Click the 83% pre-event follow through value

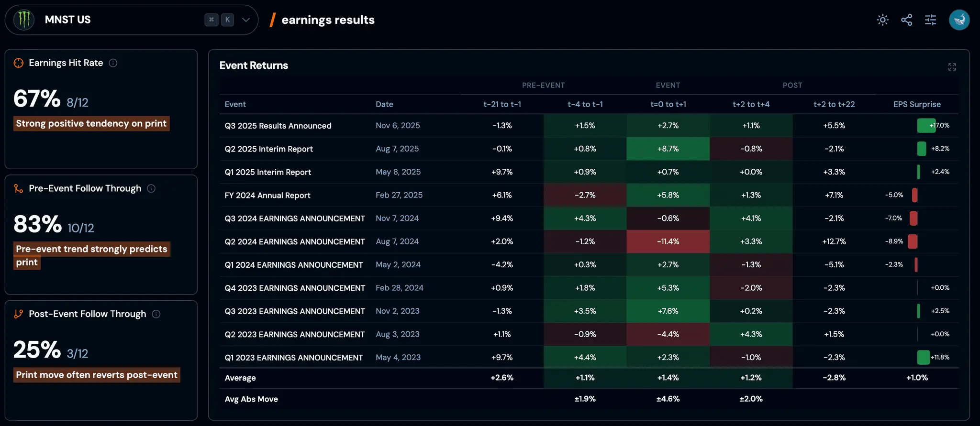(37, 224)
